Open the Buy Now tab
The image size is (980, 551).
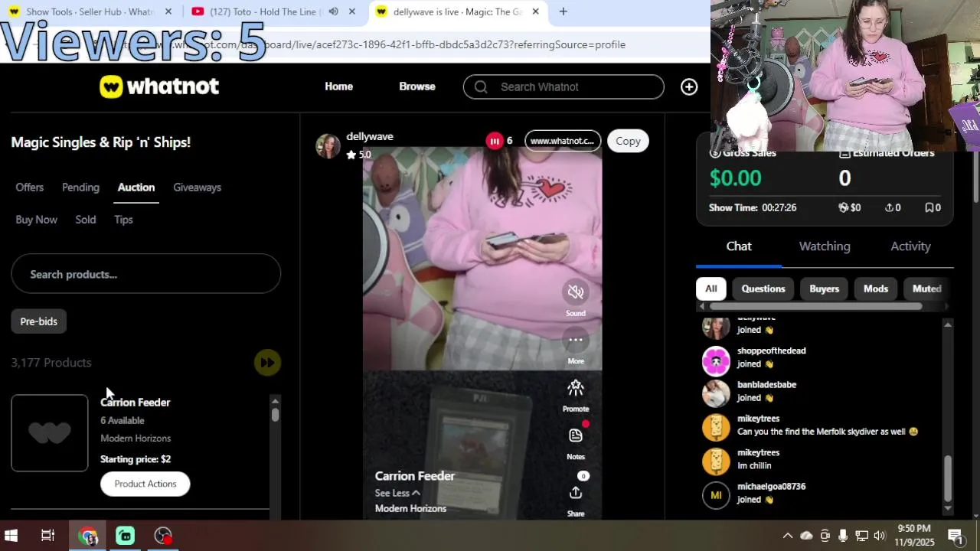click(36, 220)
